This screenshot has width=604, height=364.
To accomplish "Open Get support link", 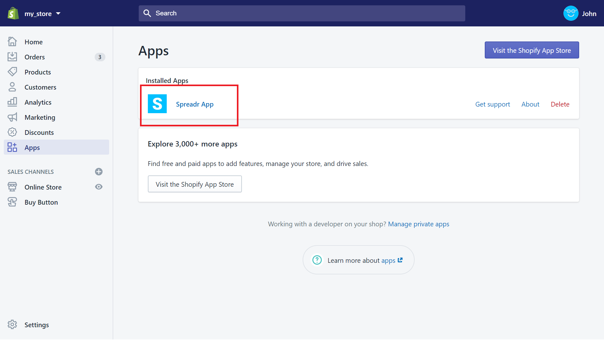I will point(492,104).
